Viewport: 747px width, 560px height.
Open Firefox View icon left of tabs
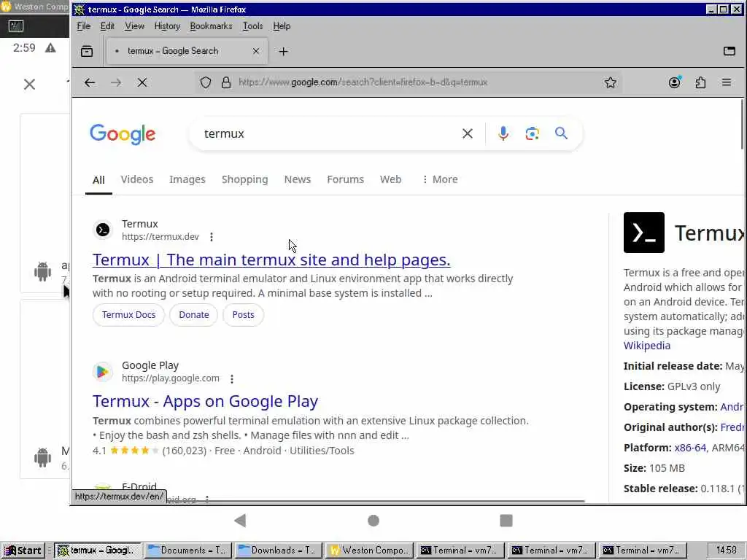pos(87,51)
